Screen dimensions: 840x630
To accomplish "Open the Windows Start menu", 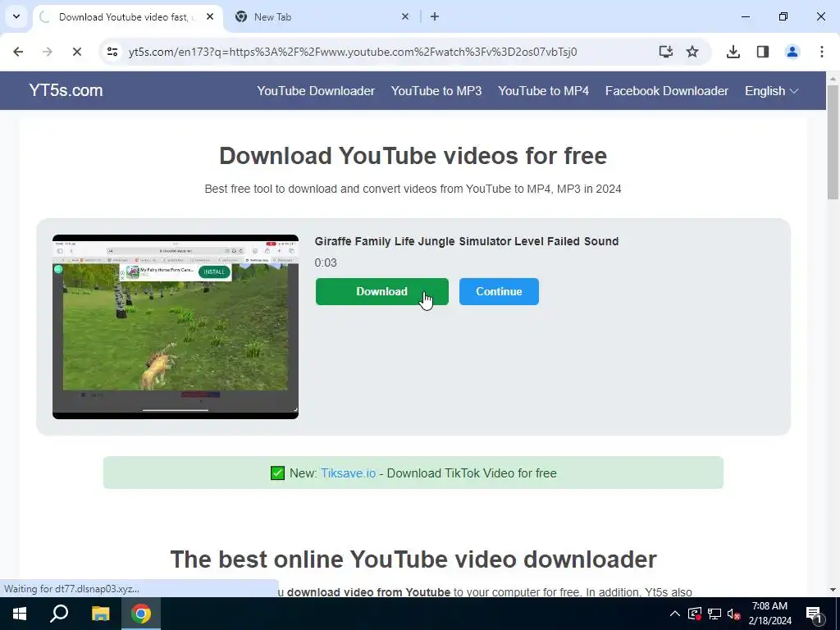I will (20, 614).
